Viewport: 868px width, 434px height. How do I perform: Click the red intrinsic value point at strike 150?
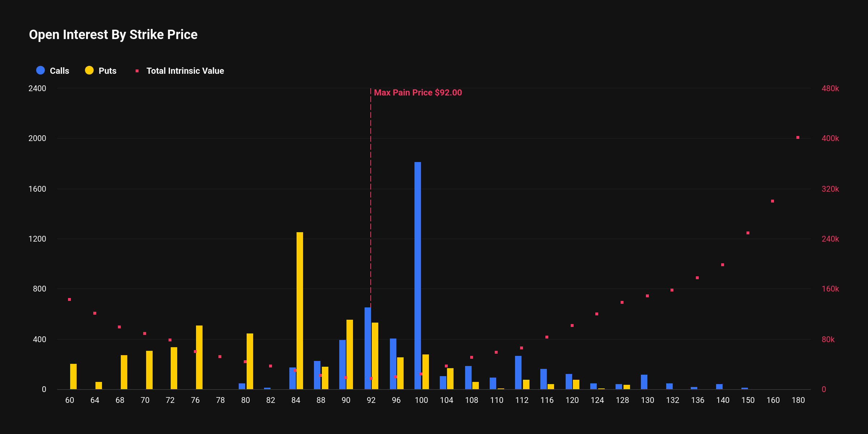click(748, 233)
